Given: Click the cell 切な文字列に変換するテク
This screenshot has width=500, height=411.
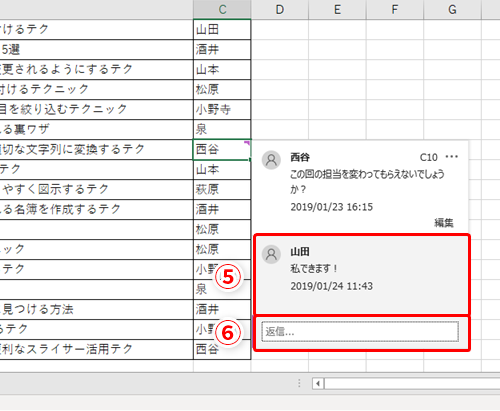Looking at the screenshot, I should tap(97, 149).
